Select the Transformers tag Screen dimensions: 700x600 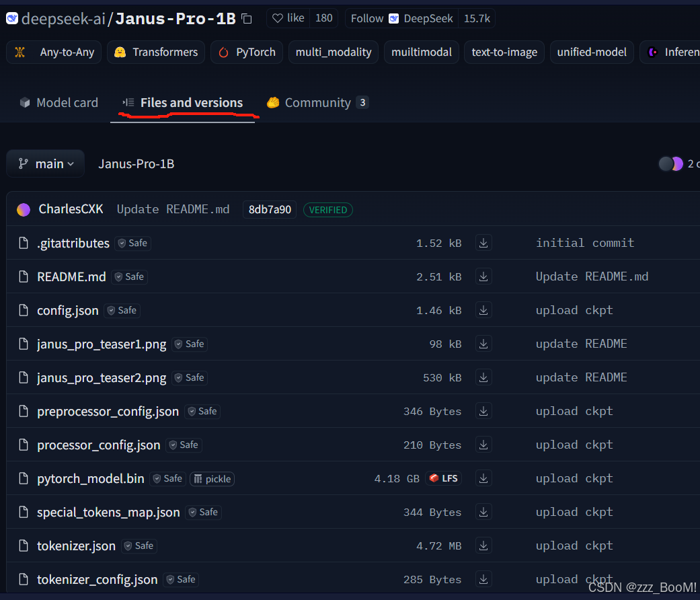click(156, 52)
